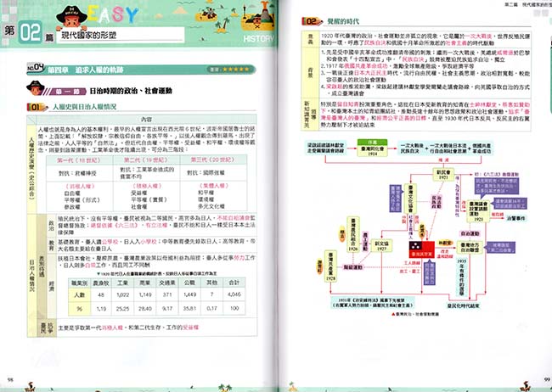Click the yellow 人數 row label
This screenshot has width=552, height=392.
(x=79, y=294)
